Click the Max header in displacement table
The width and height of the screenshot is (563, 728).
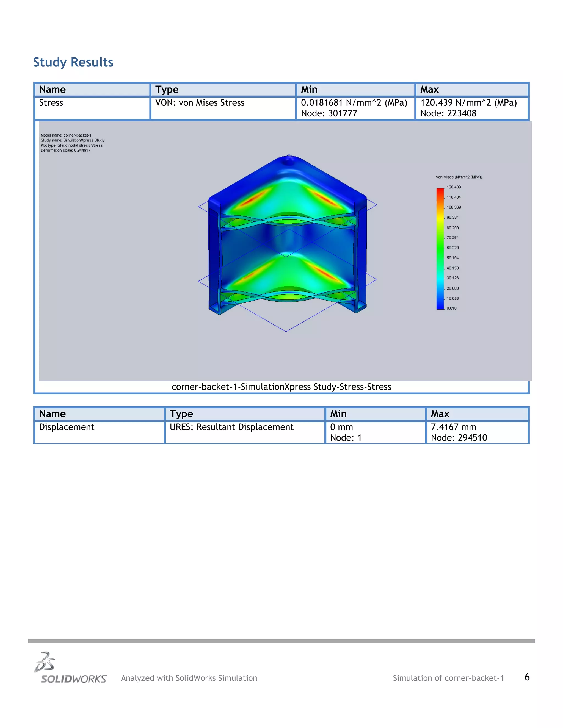tap(477, 414)
